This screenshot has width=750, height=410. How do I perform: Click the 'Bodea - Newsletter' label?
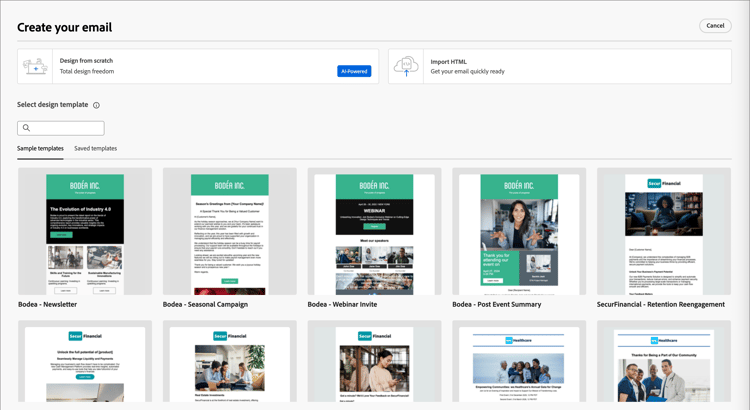tap(47, 304)
